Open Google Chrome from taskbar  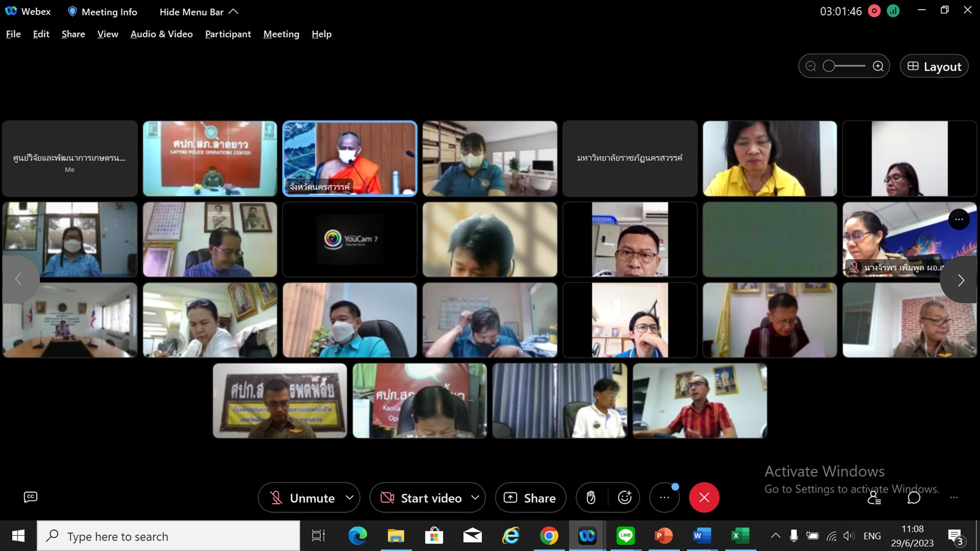pos(549,536)
